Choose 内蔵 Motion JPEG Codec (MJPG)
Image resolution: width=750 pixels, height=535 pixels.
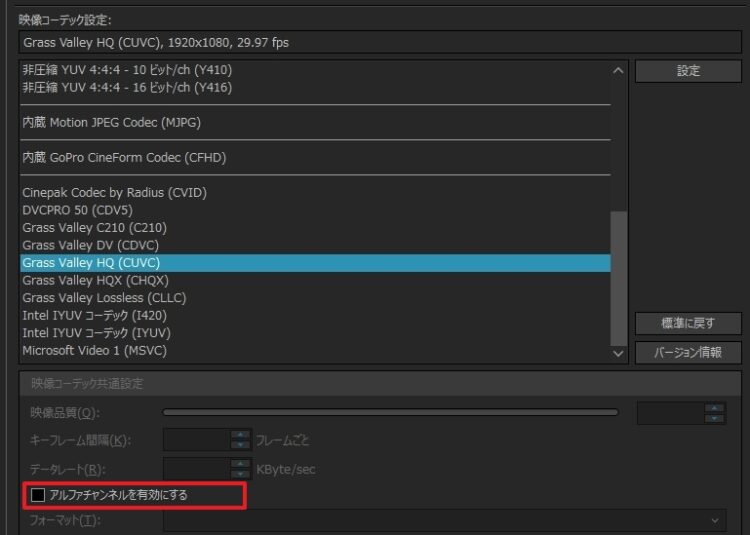click(x=315, y=122)
